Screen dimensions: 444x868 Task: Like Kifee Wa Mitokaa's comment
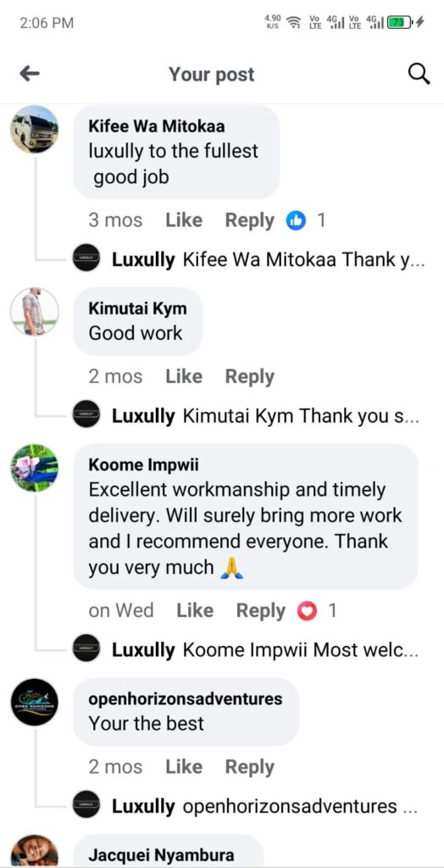(184, 220)
